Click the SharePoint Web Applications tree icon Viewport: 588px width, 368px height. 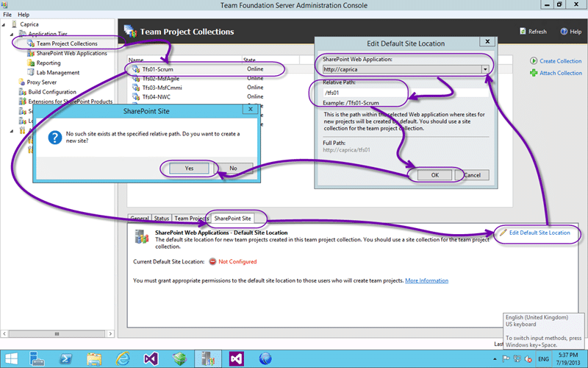pos(31,53)
